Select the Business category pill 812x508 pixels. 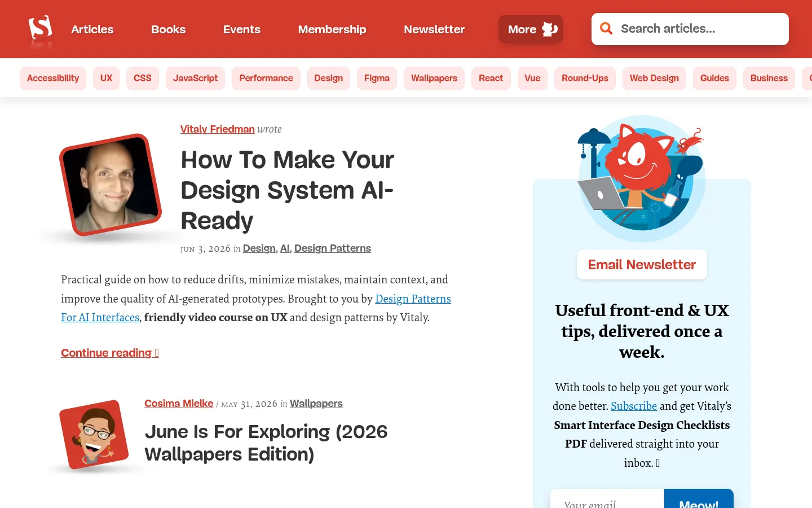tap(769, 78)
